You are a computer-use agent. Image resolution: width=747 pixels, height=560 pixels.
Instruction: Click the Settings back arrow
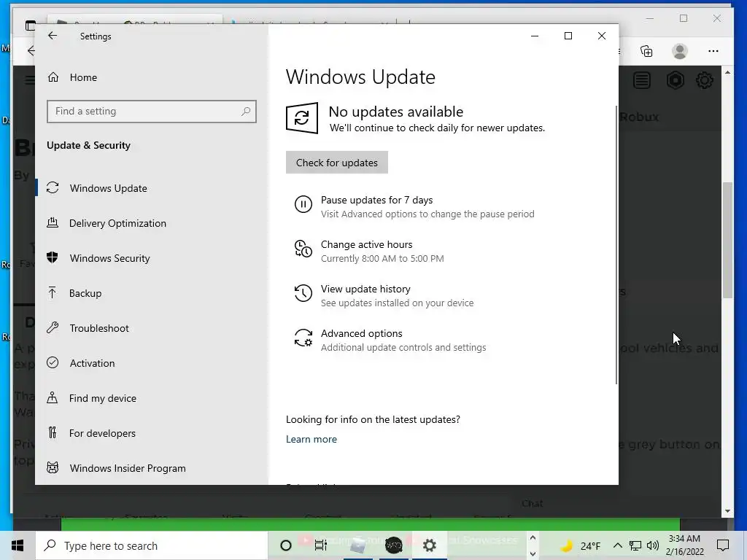click(x=53, y=36)
